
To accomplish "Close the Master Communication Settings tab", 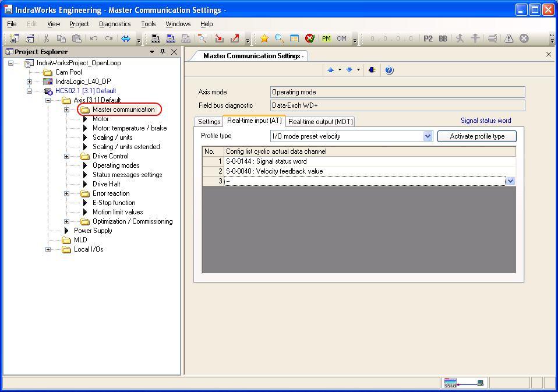I will 549,54.
